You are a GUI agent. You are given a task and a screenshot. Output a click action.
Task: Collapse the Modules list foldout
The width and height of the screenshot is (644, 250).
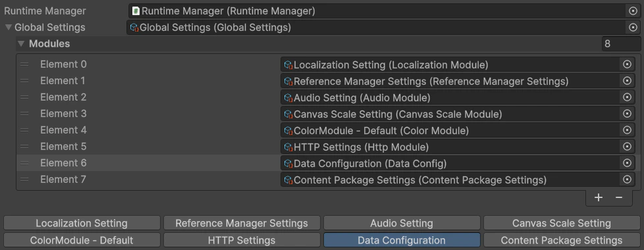point(21,43)
